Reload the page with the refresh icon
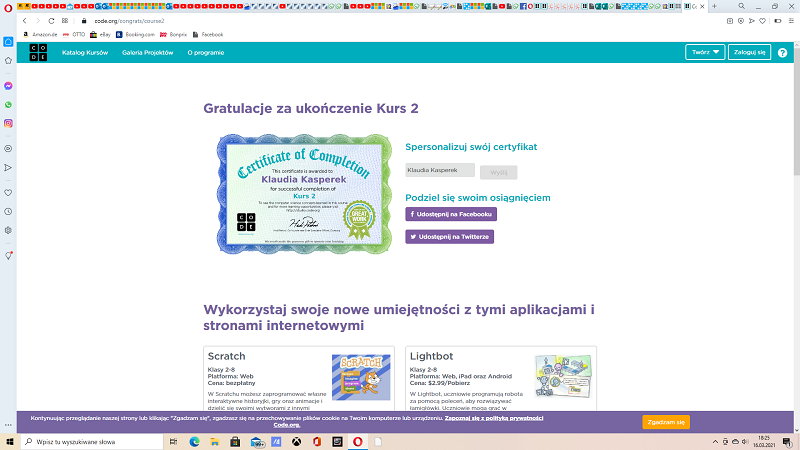 click(x=49, y=20)
